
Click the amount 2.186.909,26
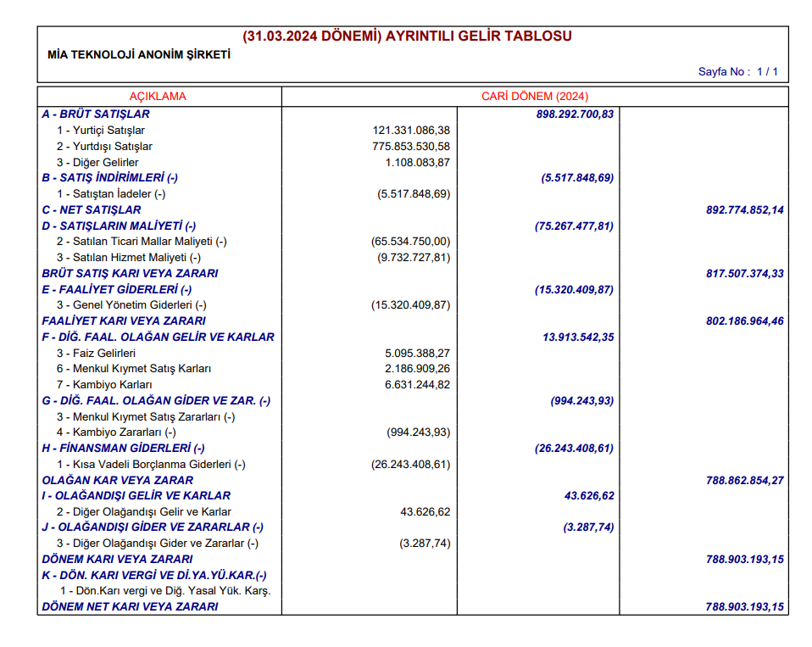click(417, 369)
